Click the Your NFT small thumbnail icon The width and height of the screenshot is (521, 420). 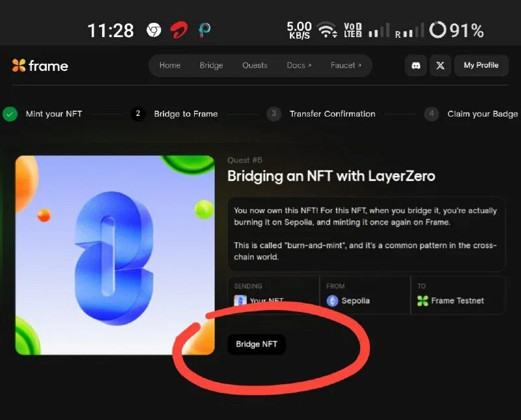click(240, 300)
